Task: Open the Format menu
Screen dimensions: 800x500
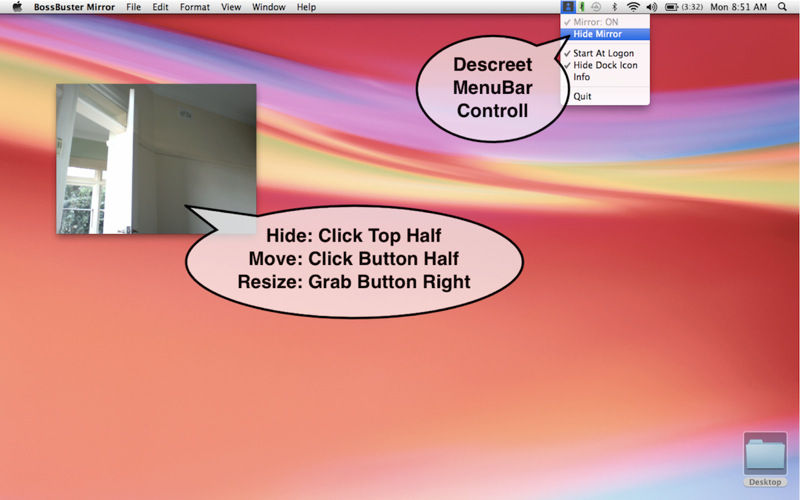Action: [195, 7]
